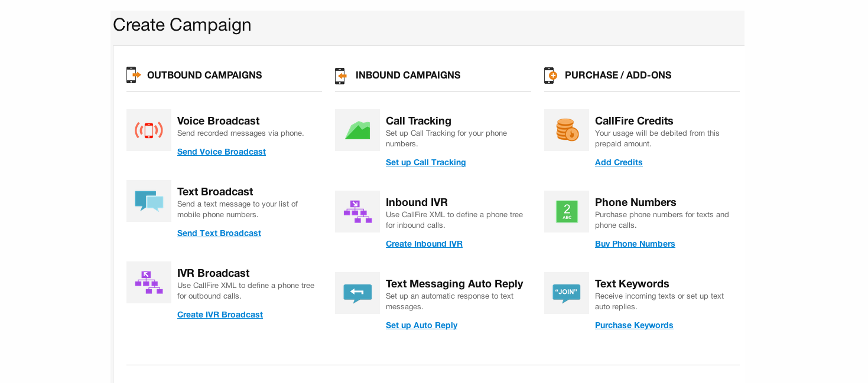Click the IVR Broadcast tree icon
The image size is (868, 383).
click(x=149, y=282)
